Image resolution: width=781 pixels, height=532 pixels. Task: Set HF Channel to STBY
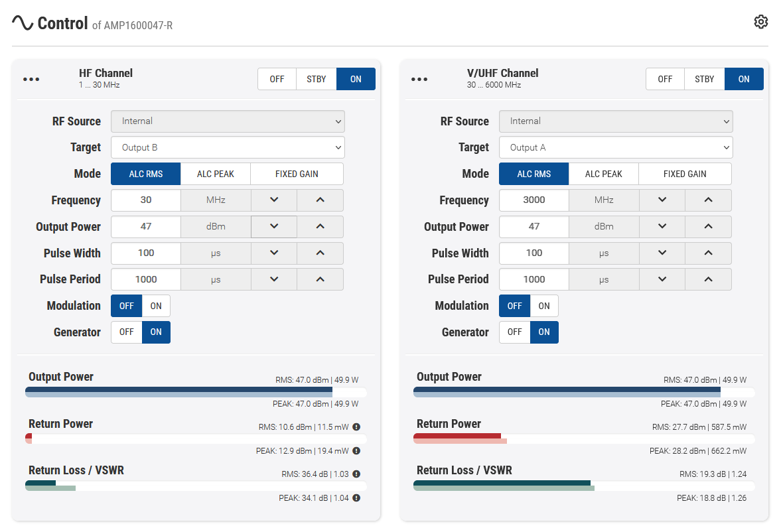(x=317, y=79)
